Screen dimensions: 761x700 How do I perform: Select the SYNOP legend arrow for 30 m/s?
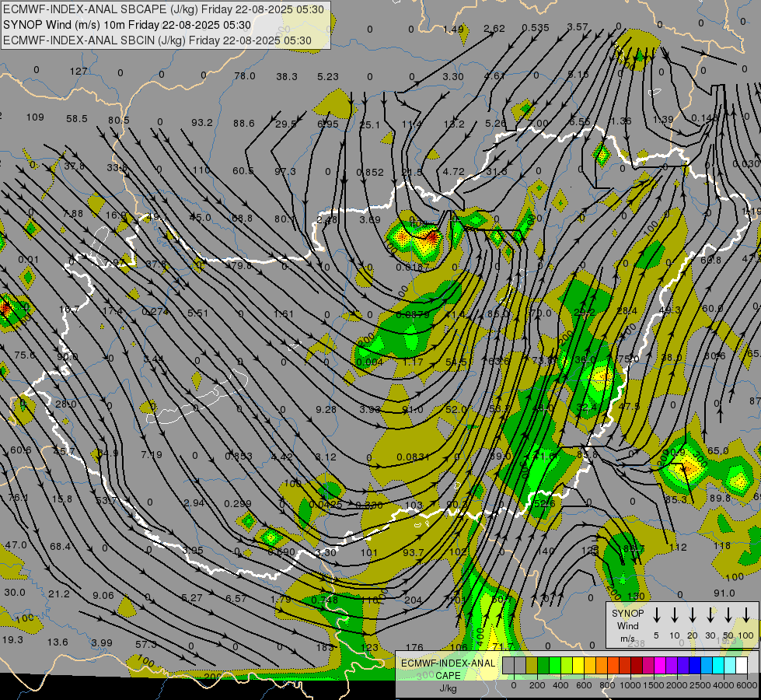tap(710, 615)
